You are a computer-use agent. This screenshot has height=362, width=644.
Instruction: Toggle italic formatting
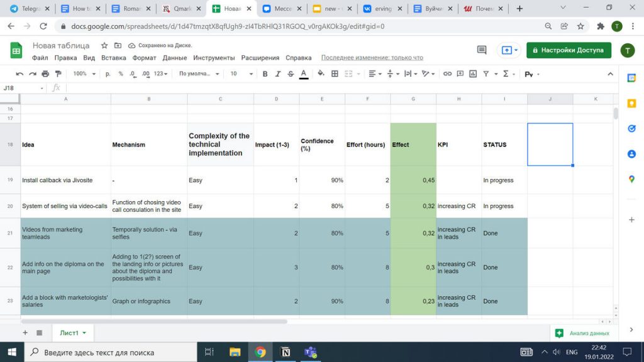277,74
